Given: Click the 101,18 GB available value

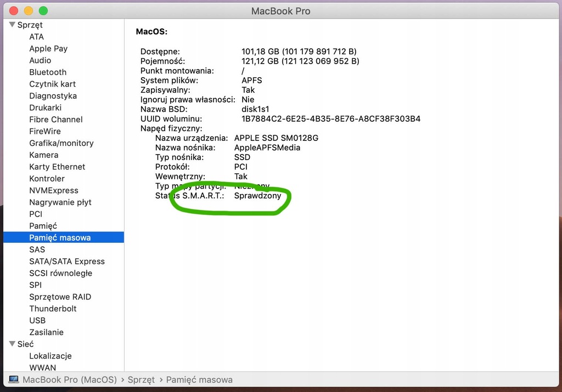Looking at the screenshot, I should click(x=299, y=51).
